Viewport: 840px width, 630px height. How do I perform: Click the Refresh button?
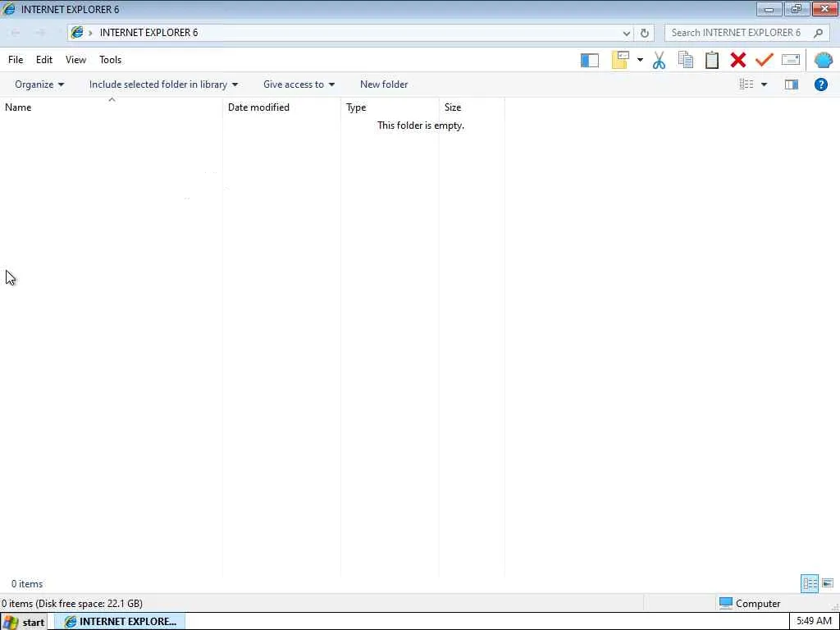point(645,33)
